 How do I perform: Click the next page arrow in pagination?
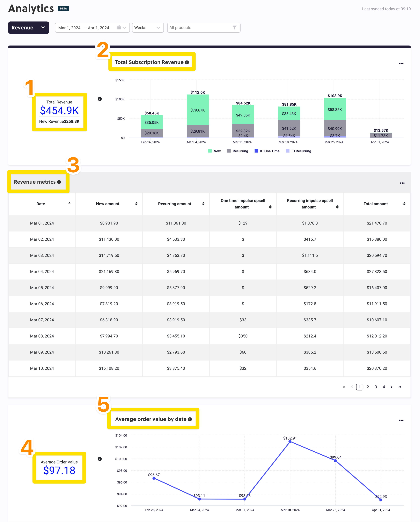coord(391,387)
